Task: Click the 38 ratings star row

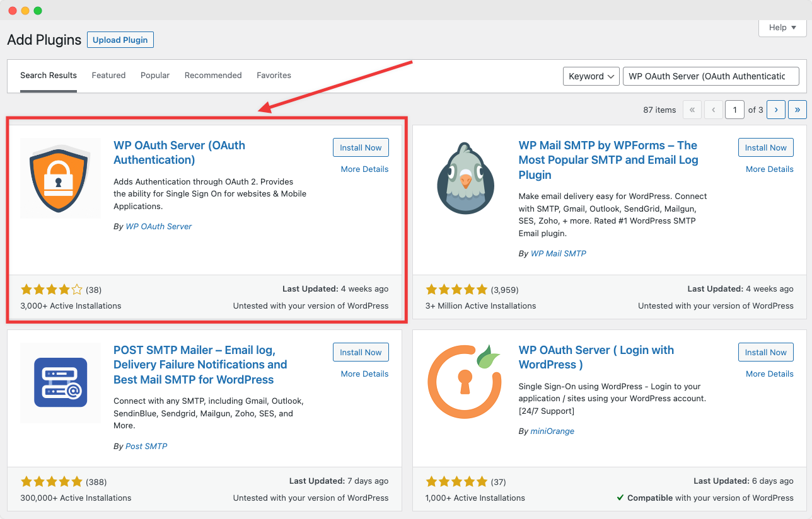Action: [x=52, y=290]
